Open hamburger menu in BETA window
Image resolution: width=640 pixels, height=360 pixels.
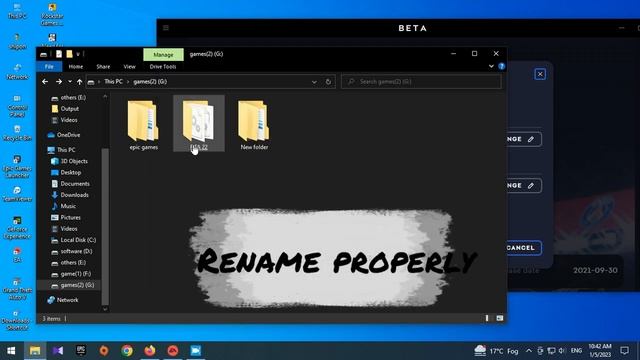(166, 28)
